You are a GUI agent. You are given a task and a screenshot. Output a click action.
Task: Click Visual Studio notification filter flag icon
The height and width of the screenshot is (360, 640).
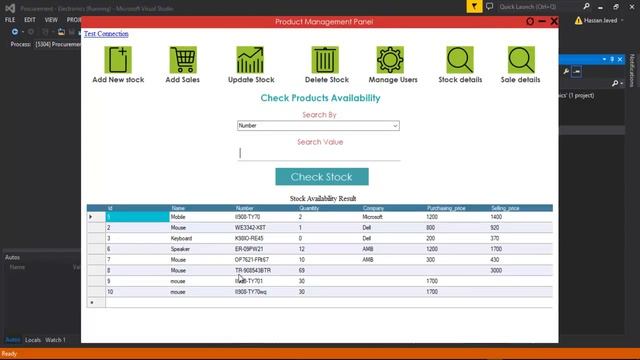(474, 7)
